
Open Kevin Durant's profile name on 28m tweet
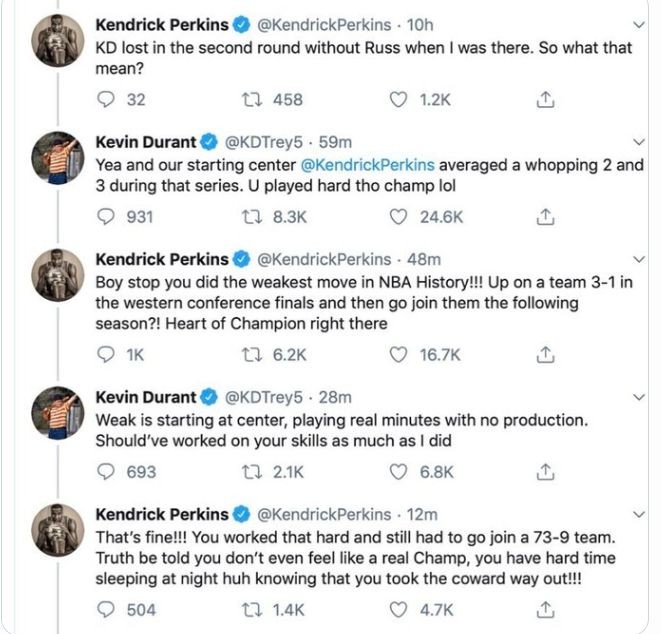[144, 397]
